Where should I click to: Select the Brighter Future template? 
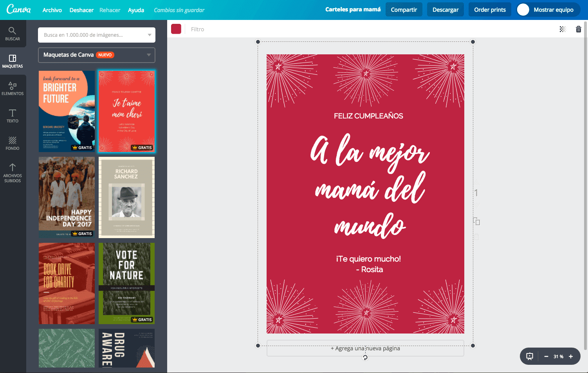(67, 111)
